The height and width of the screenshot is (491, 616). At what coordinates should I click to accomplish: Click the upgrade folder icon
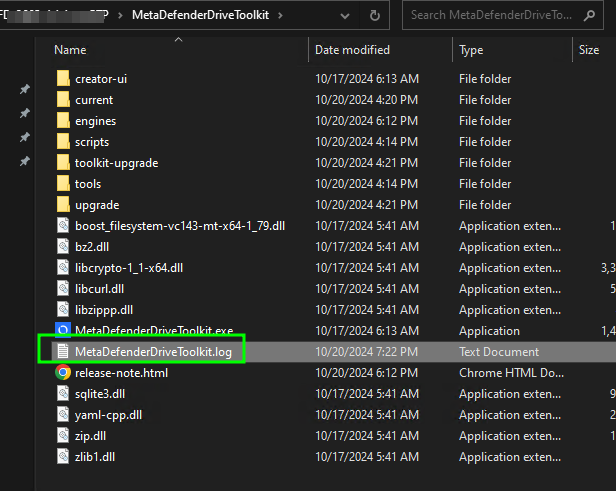63,205
